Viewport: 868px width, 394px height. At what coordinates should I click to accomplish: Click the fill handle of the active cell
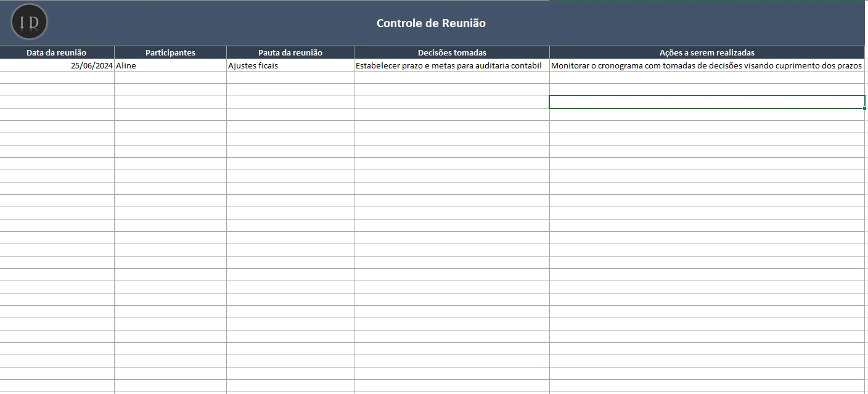[864, 108]
